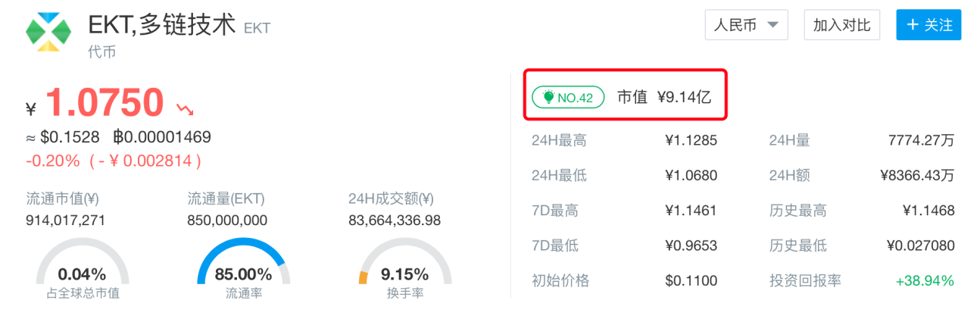Image resolution: width=980 pixels, height=316 pixels.
Task: Click the 1.0750 current price value
Action: (x=105, y=104)
